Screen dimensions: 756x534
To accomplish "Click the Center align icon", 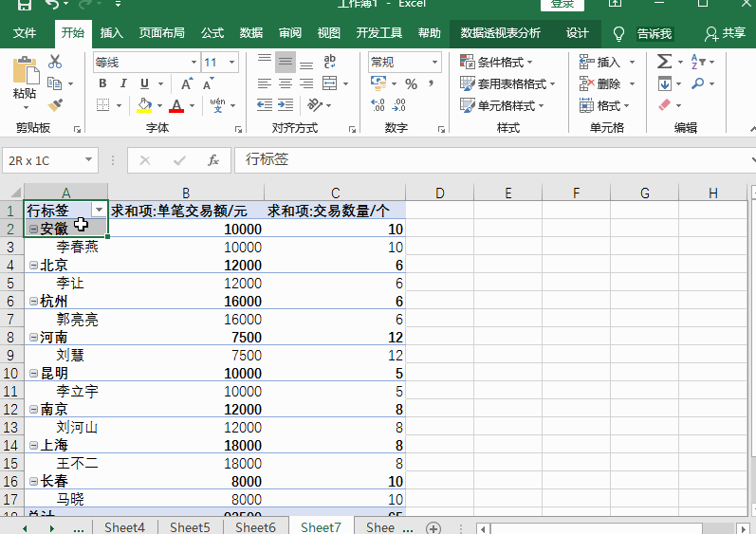I will click(285, 83).
